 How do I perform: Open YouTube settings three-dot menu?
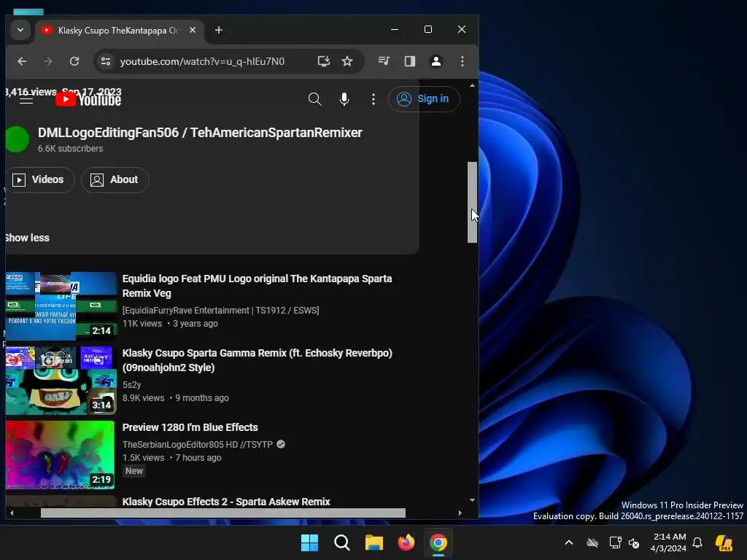[373, 99]
